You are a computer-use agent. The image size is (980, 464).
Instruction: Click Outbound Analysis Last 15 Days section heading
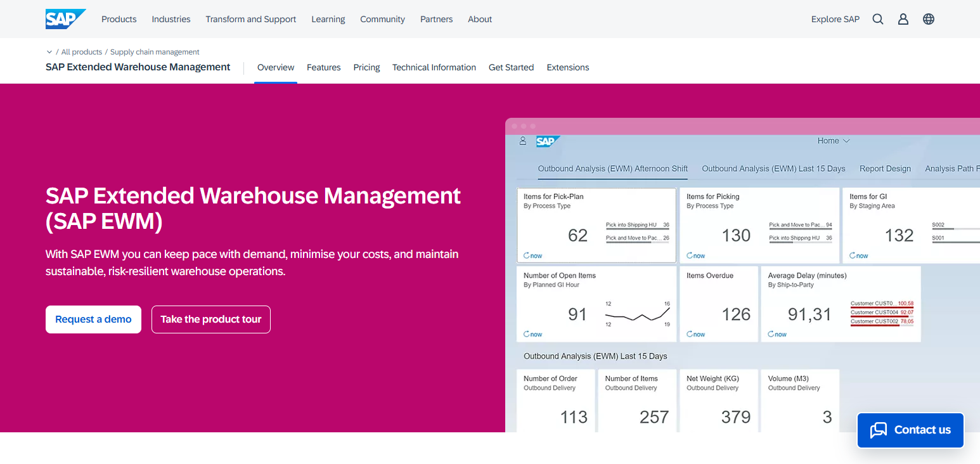pyautogui.click(x=595, y=356)
